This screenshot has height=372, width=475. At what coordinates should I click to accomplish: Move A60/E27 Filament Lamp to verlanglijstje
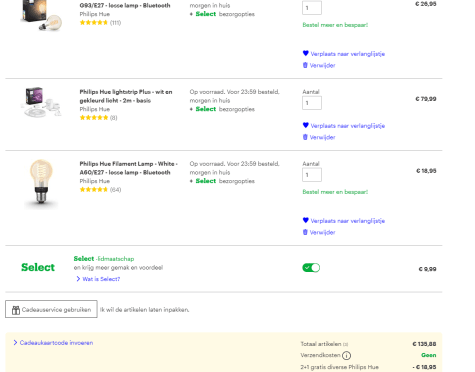(x=348, y=221)
